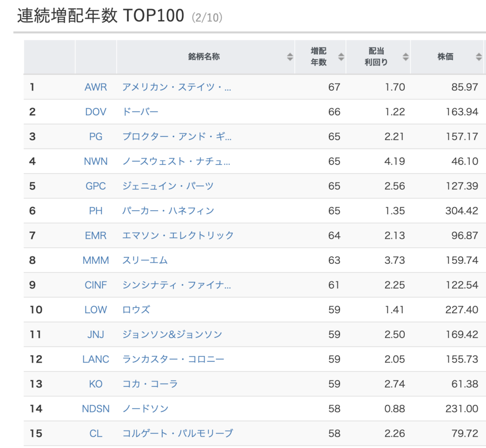Open ノースウェスト・ナチュ... company link
This screenshot has height=448, width=486.
tap(177, 161)
